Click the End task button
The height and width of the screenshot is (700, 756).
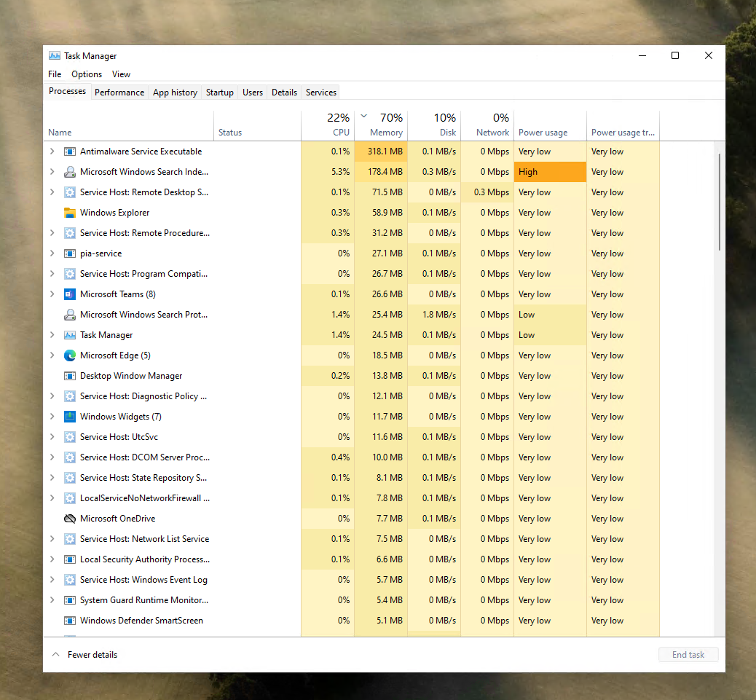688,655
